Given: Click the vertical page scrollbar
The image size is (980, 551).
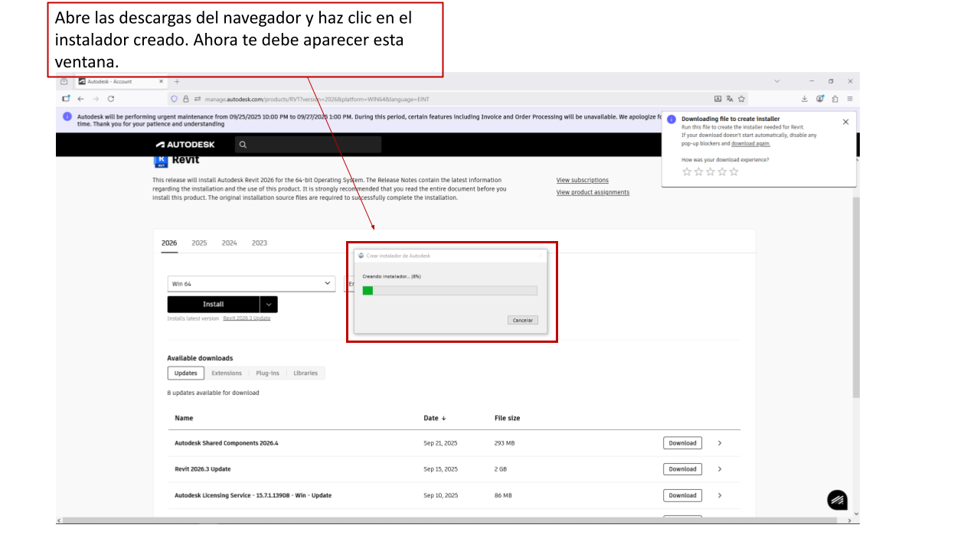Looking at the screenshot, I should click(856, 298).
